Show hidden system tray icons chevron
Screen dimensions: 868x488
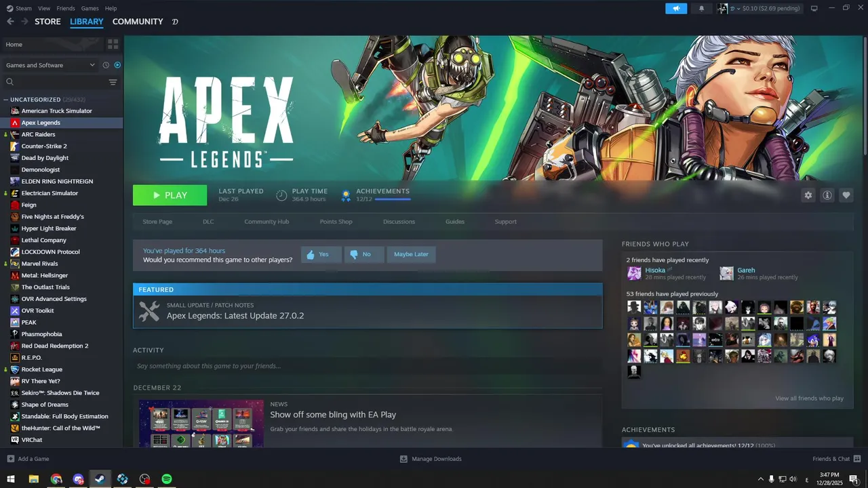pos(760,479)
